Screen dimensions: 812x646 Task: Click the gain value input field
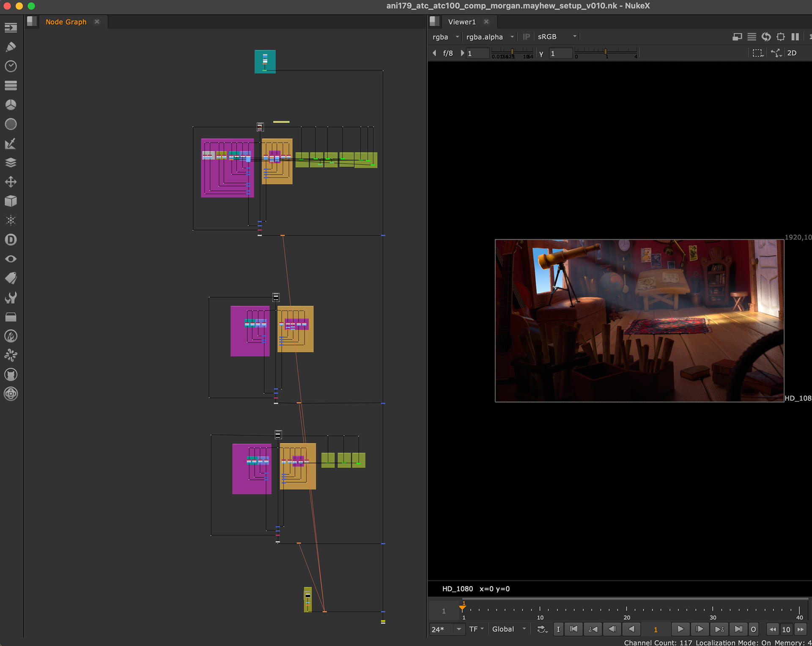tap(477, 53)
